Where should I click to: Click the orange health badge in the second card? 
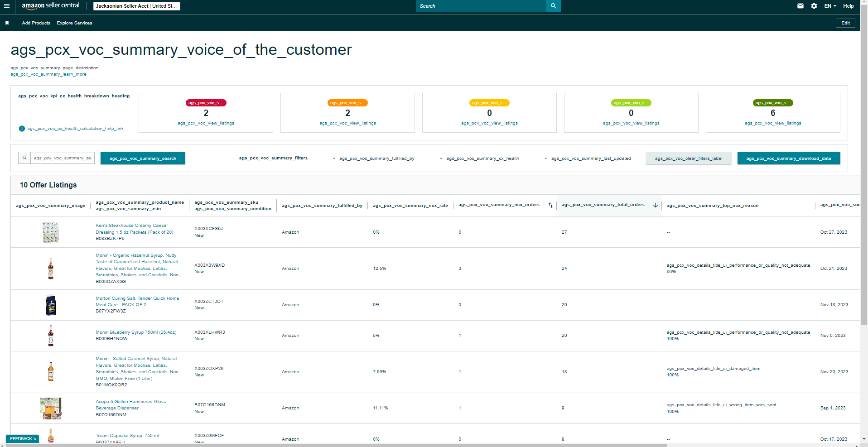pyautogui.click(x=347, y=103)
